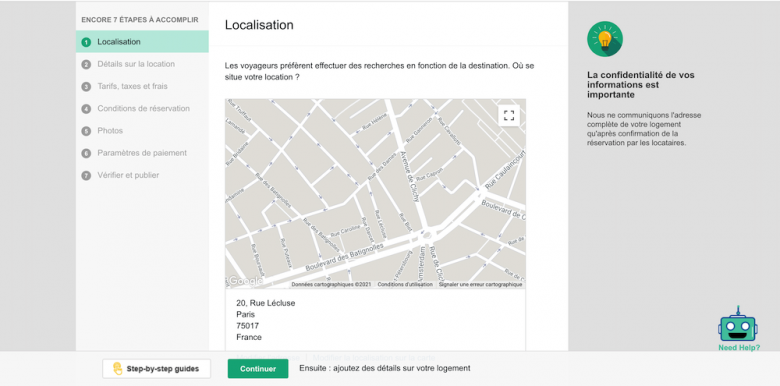Click the pointing hand guides icon
Screen dimensions: 780x386
click(118, 369)
